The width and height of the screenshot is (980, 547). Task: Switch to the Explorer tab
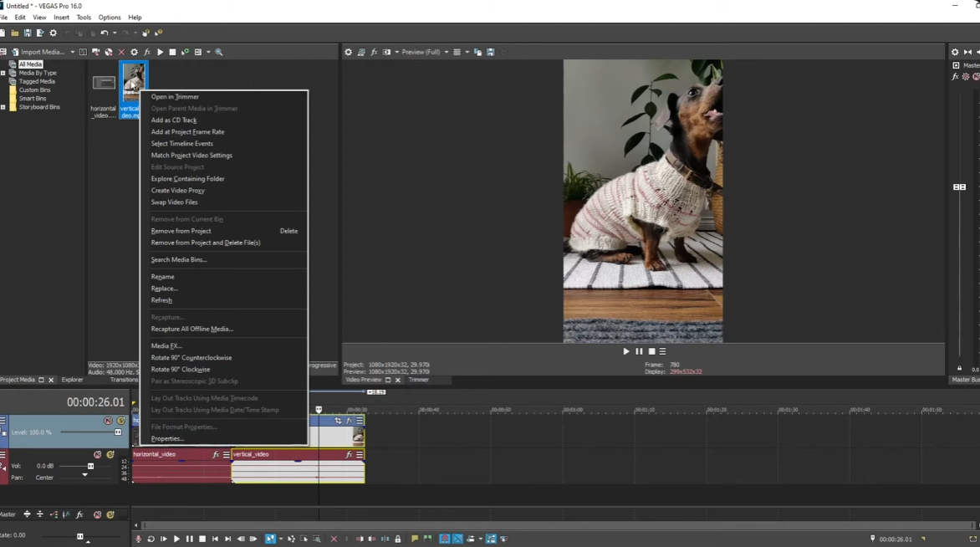pos(72,380)
